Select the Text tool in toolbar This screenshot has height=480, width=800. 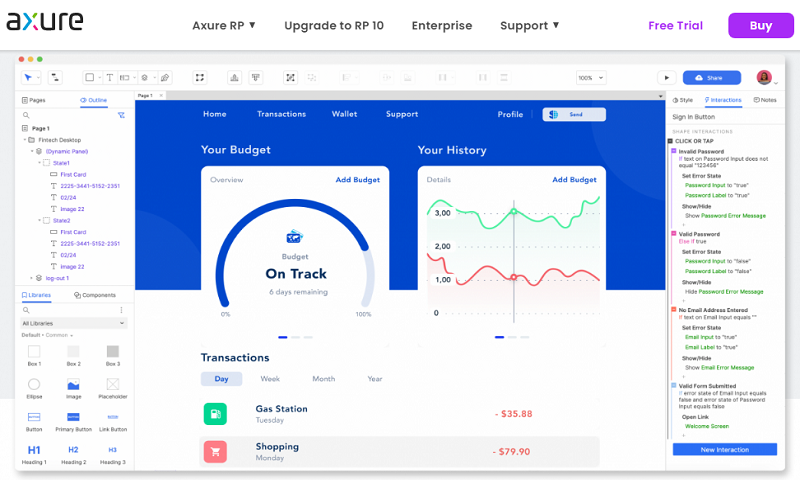109,78
